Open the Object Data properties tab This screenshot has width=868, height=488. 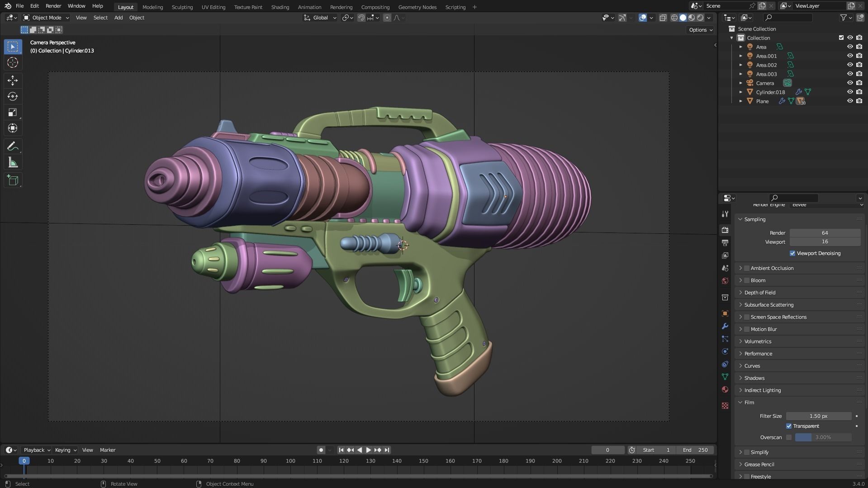pyautogui.click(x=725, y=377)
